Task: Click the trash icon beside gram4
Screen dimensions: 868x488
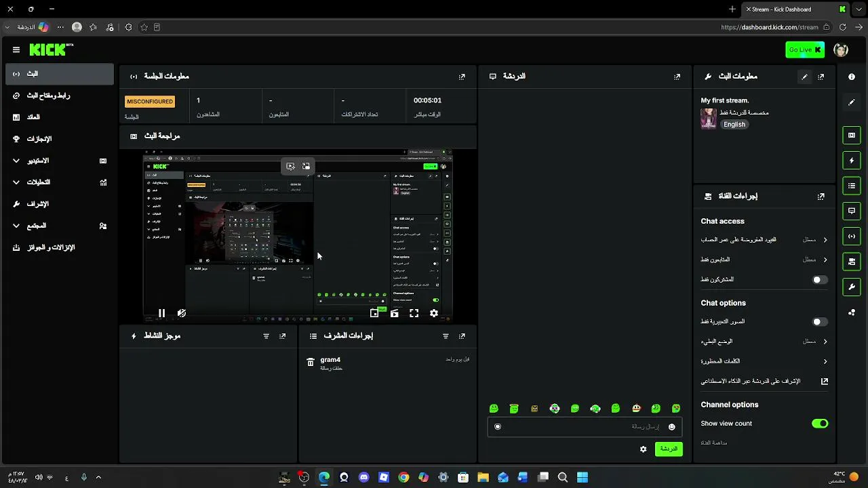Action: pyautogui.click(x=311, y=363)
